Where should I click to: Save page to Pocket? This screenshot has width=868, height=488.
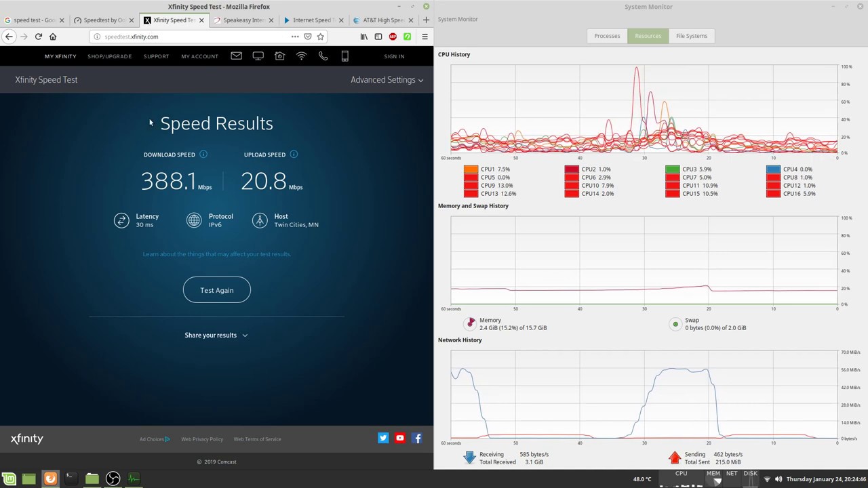click(308, 37)
